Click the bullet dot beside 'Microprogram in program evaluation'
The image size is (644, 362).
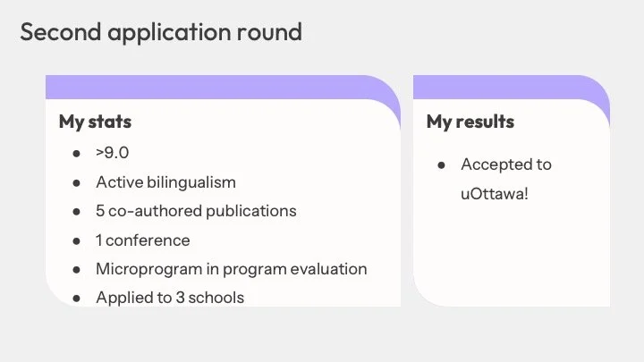click(76, 270)
